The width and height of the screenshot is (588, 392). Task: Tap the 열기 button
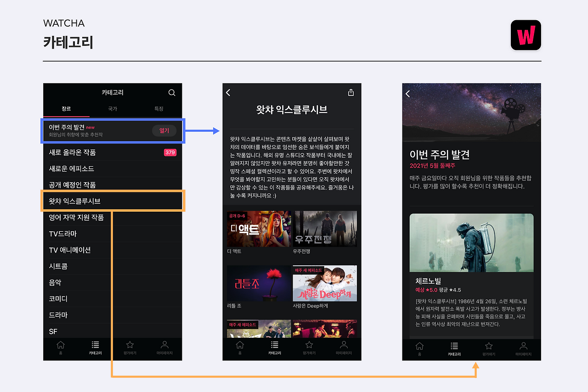pyautogui.click(x=164, y=131)
